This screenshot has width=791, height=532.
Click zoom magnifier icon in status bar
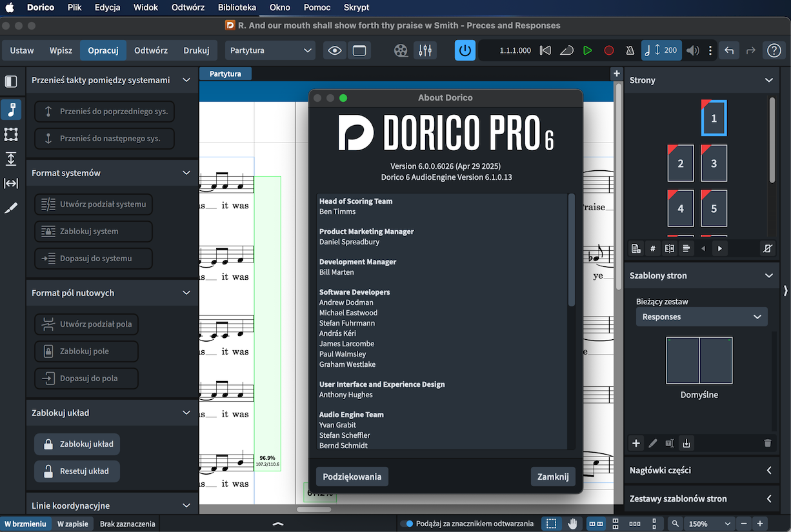tap(676, 524)
